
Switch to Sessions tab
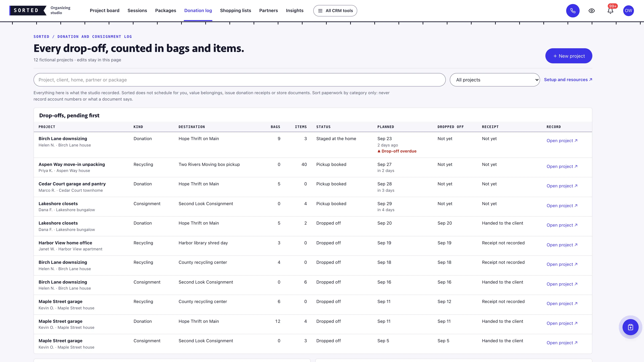click(137, 11)
